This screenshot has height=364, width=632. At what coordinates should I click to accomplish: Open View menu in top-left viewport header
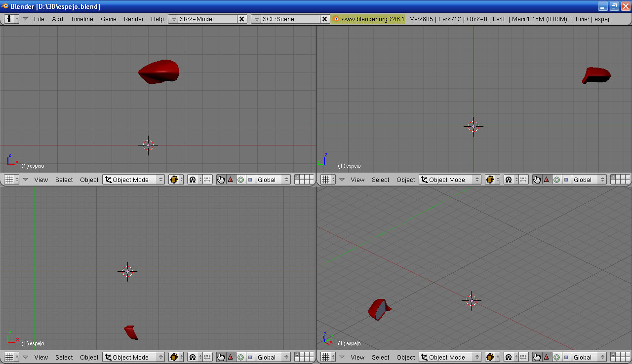click(41, 180)
